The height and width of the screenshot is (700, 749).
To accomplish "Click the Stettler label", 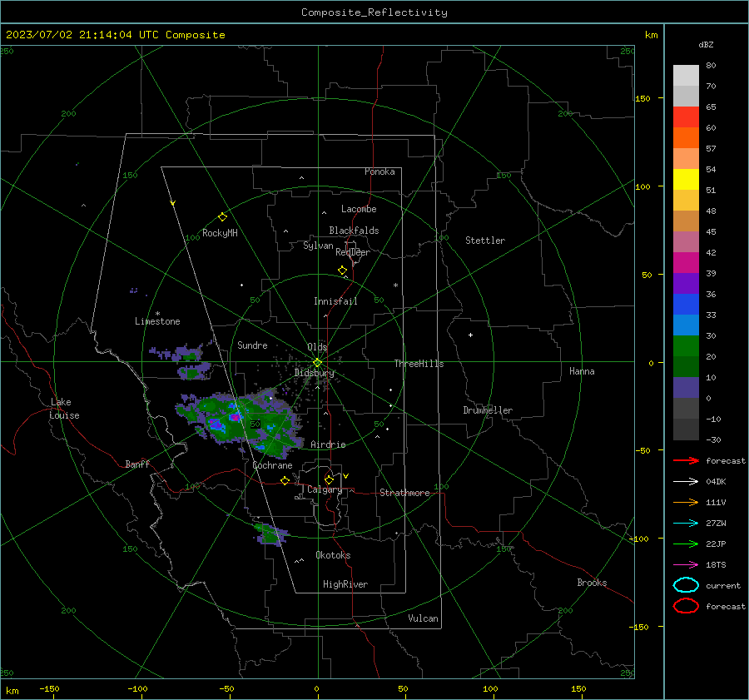I will [x=485, y=241].
